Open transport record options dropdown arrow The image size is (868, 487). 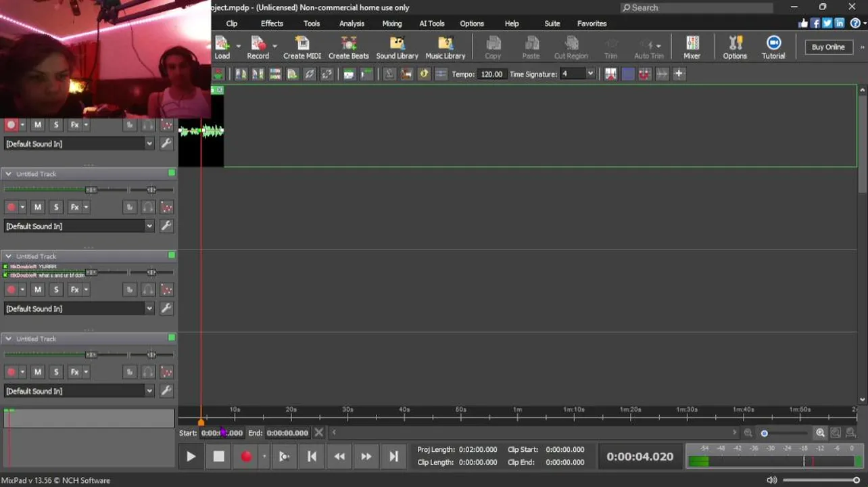(x=264, y=457)
